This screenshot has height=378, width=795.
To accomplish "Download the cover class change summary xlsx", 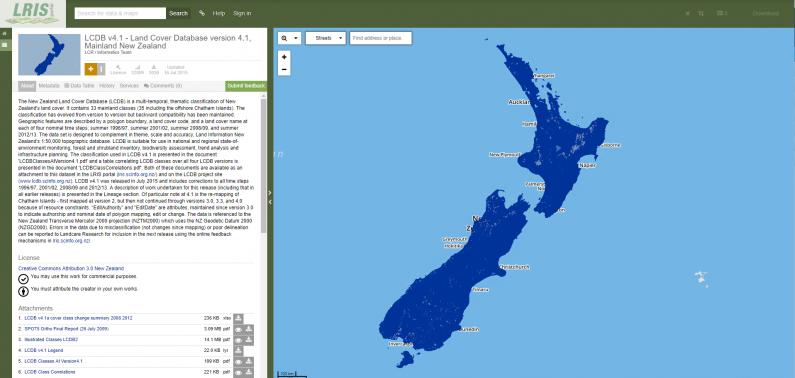I will (x=238, y=318).
